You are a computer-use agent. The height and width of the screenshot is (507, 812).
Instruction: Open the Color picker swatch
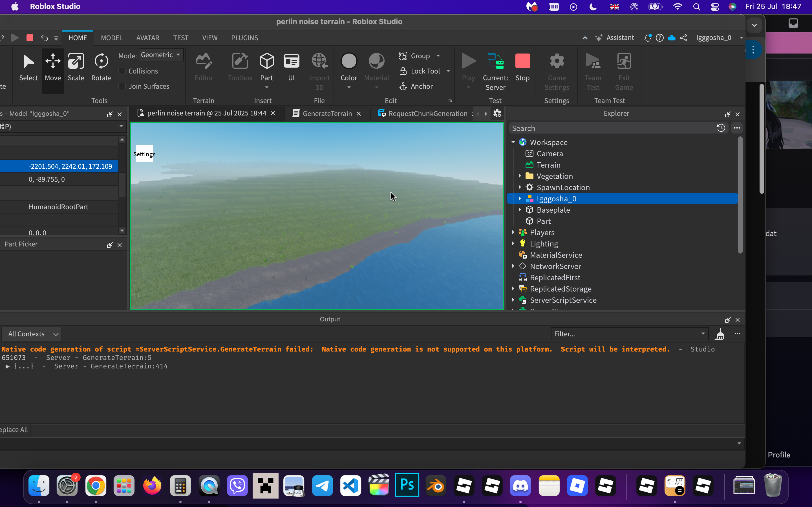[x=348, y=61]
